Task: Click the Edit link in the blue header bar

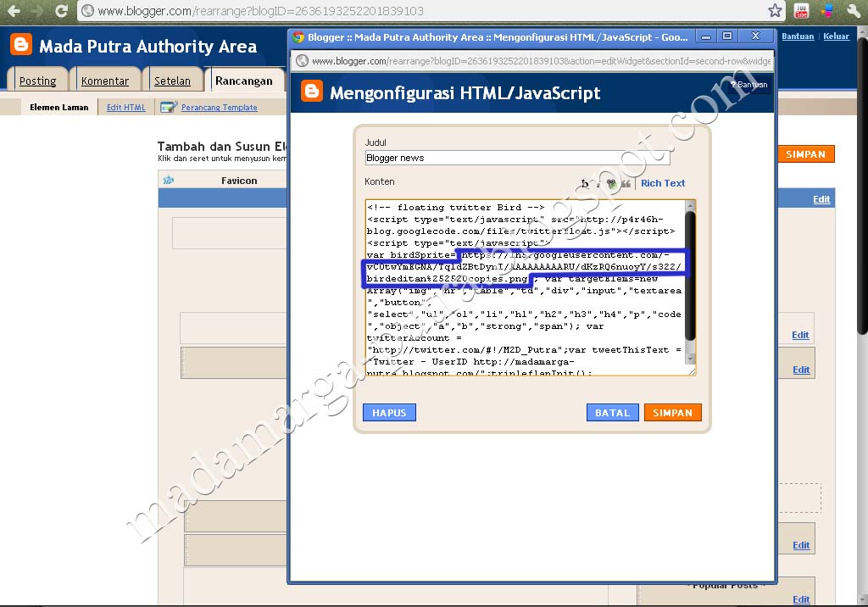Action: pos(821,199)
